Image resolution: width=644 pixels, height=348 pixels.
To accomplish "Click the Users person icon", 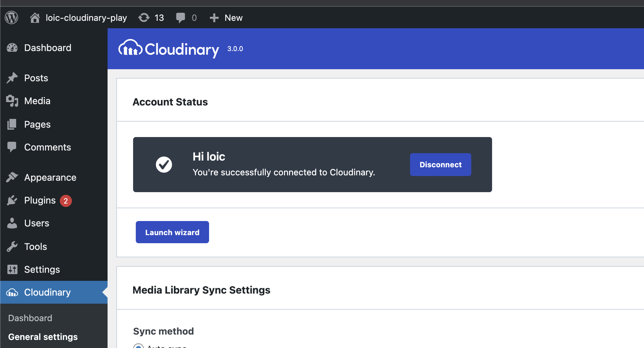I will (x=12, y=223).
